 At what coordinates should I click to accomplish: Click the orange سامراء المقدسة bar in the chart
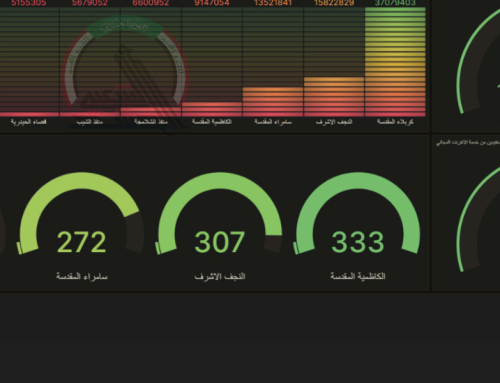(273, 102)
